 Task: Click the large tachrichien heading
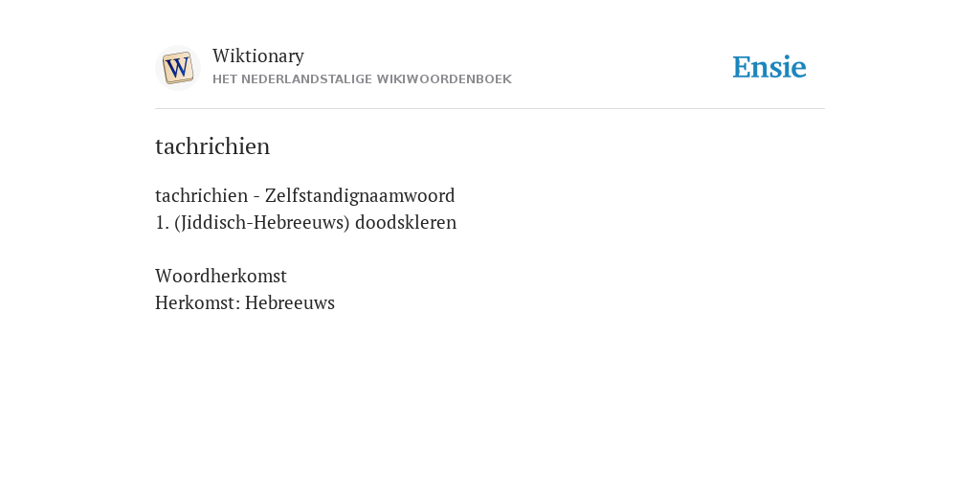coord(212,146)
